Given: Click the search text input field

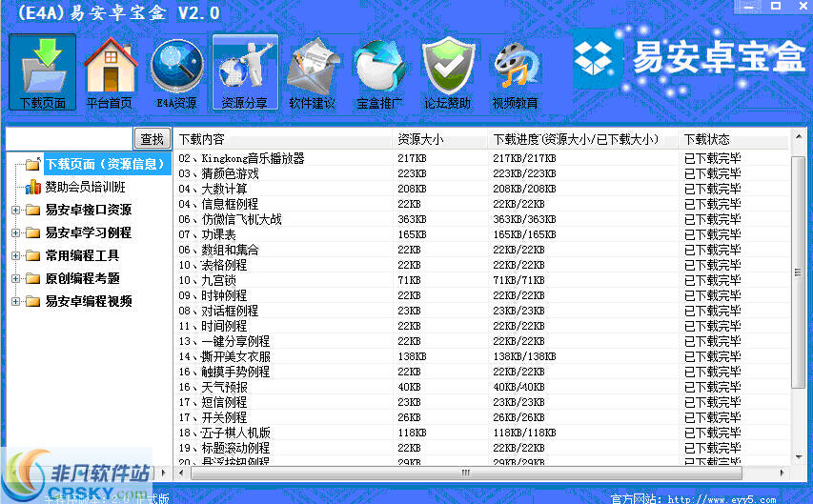Looking at the screenshot, I should click(69, 138).
